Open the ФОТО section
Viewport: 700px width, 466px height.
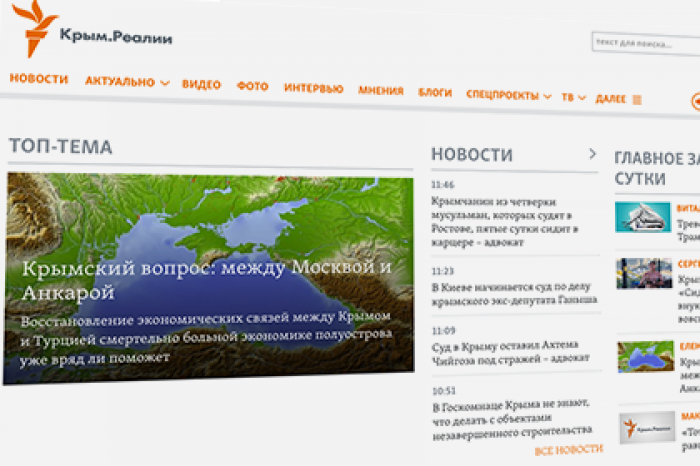coord(252,86)
